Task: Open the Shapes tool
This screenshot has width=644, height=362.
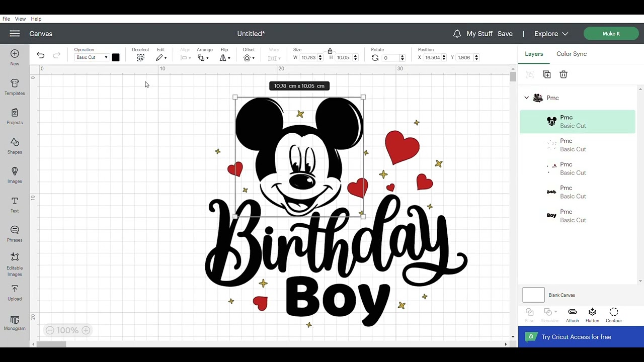Action: pos(15,146)
